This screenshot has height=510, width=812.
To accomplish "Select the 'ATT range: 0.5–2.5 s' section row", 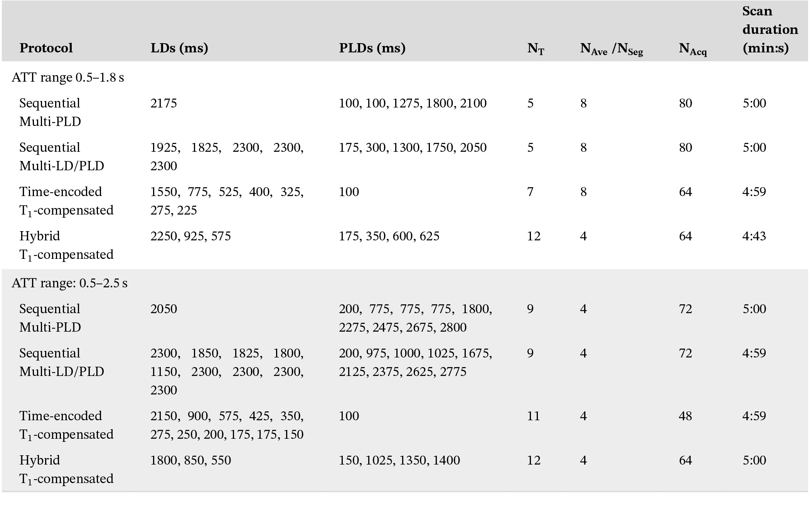I will (x=69, y=283).
